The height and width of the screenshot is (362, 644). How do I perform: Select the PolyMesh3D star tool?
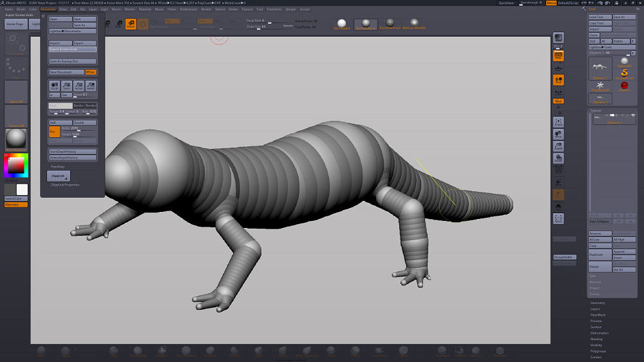(x=600, y=86)
